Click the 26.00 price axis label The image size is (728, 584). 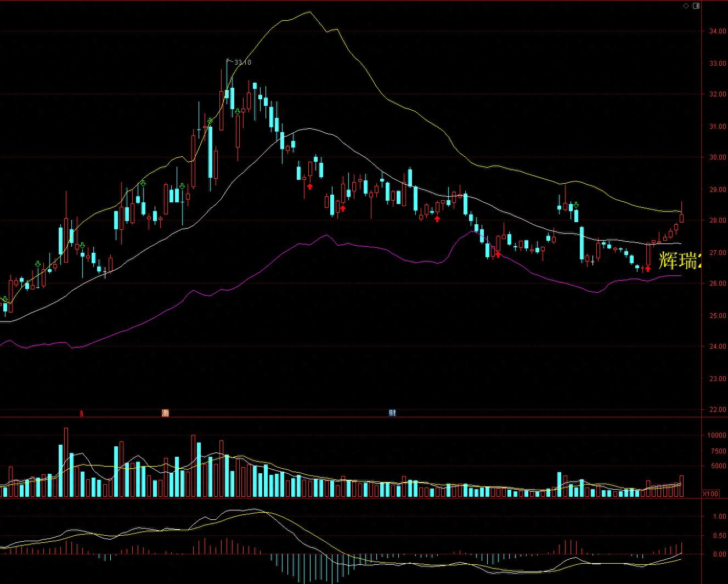[x=717, y=284]
